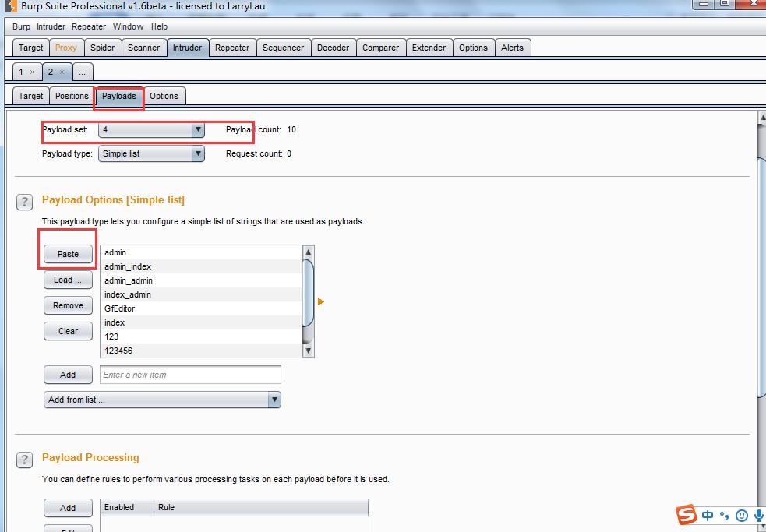Open the Window menu

click(128, 26)
